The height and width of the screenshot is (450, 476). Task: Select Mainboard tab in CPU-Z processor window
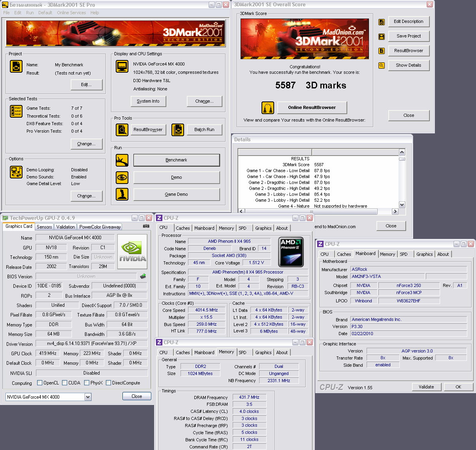click(x=204, y=228)
